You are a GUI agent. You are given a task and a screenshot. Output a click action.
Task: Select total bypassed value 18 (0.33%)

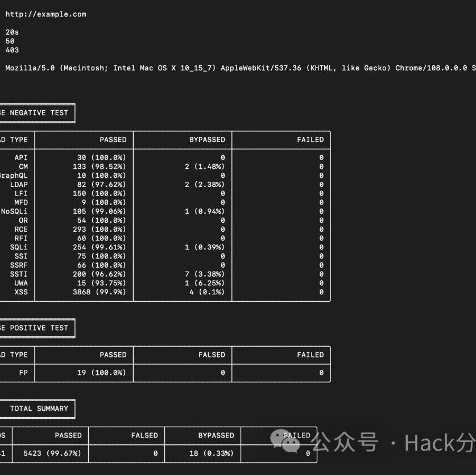point(212,453)
